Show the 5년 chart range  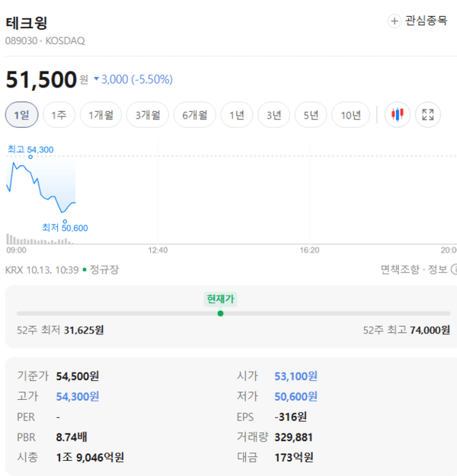click(x=311, y=115)
